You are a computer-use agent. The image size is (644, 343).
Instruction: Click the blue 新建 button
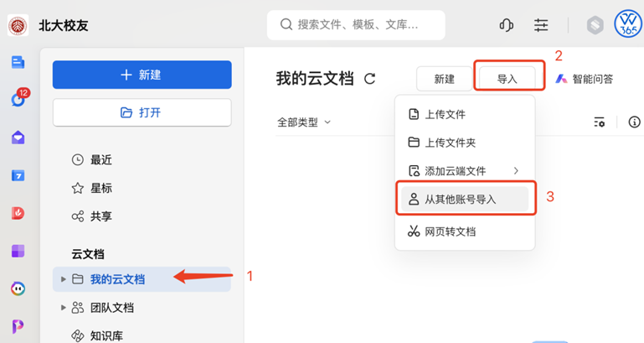142,75
